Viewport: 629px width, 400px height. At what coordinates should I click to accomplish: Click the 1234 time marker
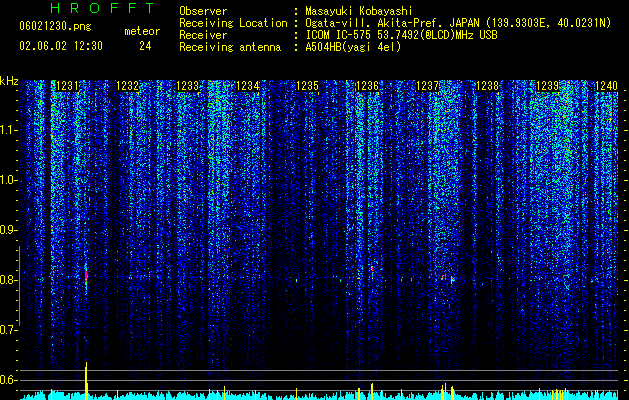tap(248, 86)
